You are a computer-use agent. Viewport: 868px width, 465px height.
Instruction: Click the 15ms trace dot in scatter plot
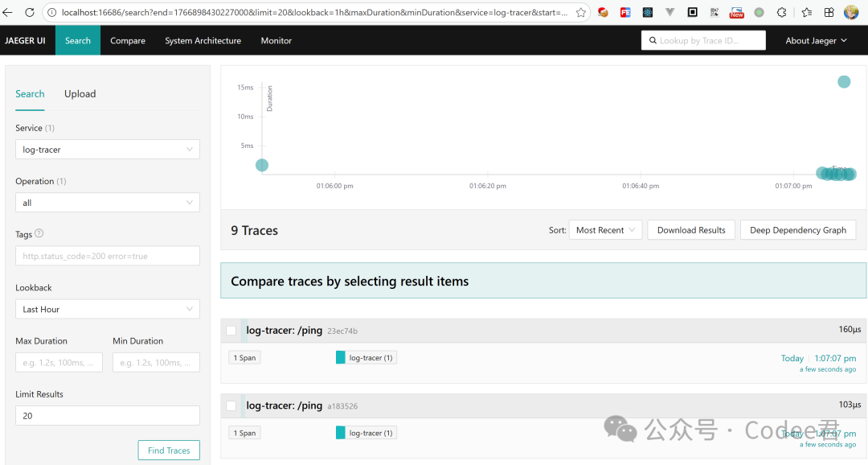[844, 82]
